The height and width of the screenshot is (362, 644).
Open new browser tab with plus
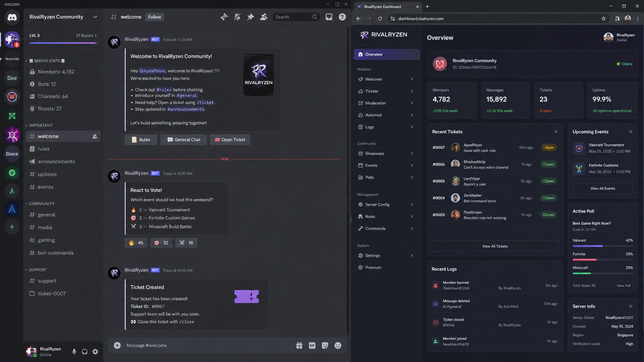click(428, 7)
